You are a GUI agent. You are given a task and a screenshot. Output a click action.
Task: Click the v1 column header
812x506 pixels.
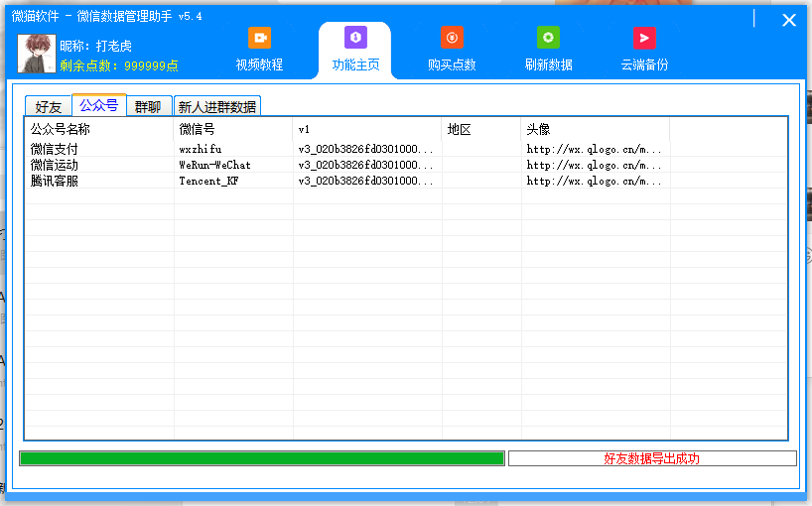coord(367,129)
